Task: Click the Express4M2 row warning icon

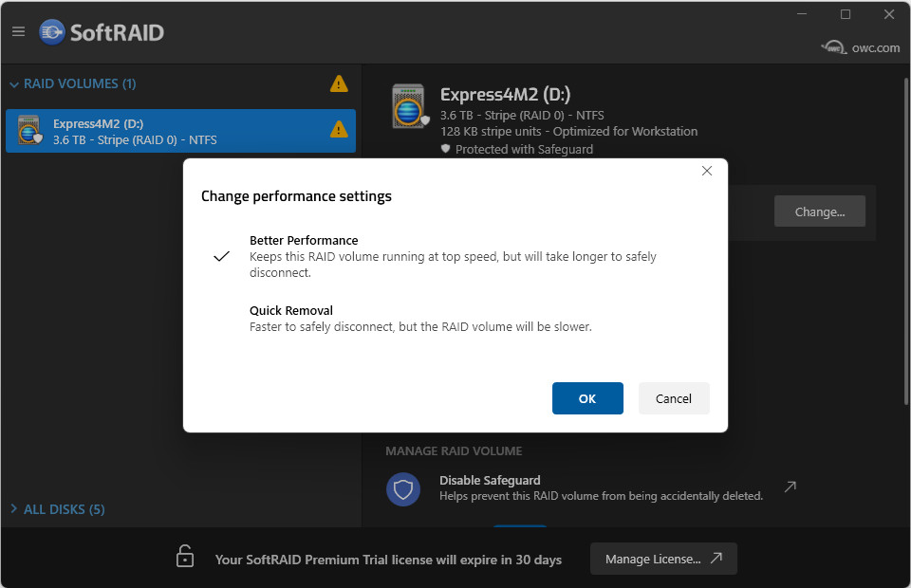Action: click(339, 129)
